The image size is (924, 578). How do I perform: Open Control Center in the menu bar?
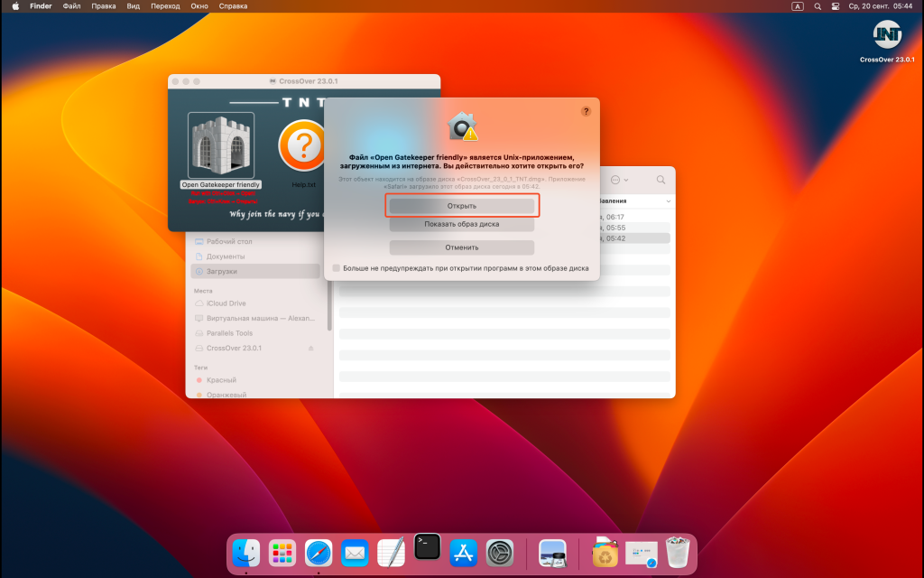coord(835,6)
